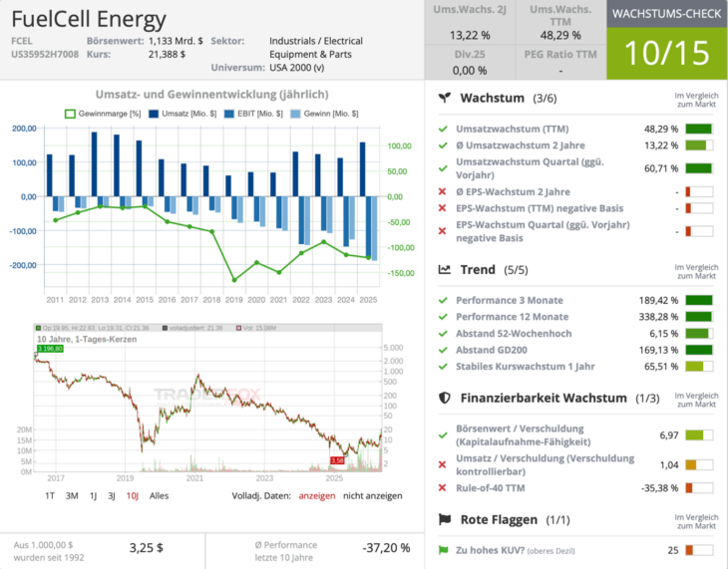
Task: Click the checkmark beside Performance 3 Monate
Action: tap(443, 300)
